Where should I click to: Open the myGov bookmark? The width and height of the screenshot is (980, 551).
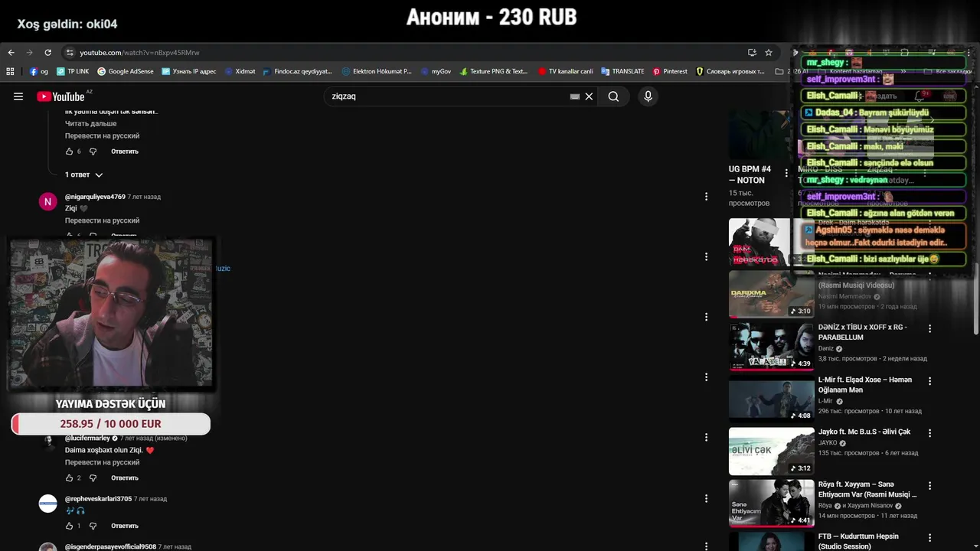tap(436, 71)
